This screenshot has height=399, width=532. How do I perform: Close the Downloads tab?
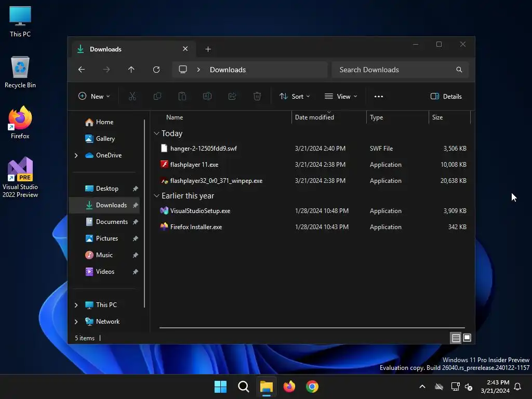point(185,49)
